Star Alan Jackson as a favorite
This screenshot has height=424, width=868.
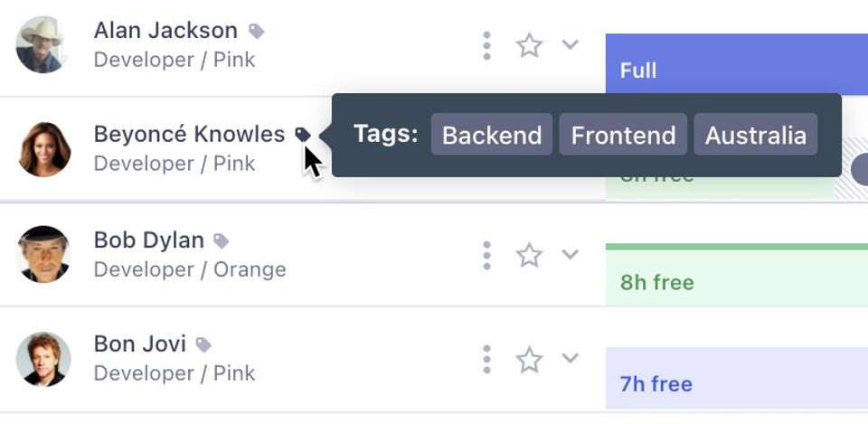click(529, 45)
